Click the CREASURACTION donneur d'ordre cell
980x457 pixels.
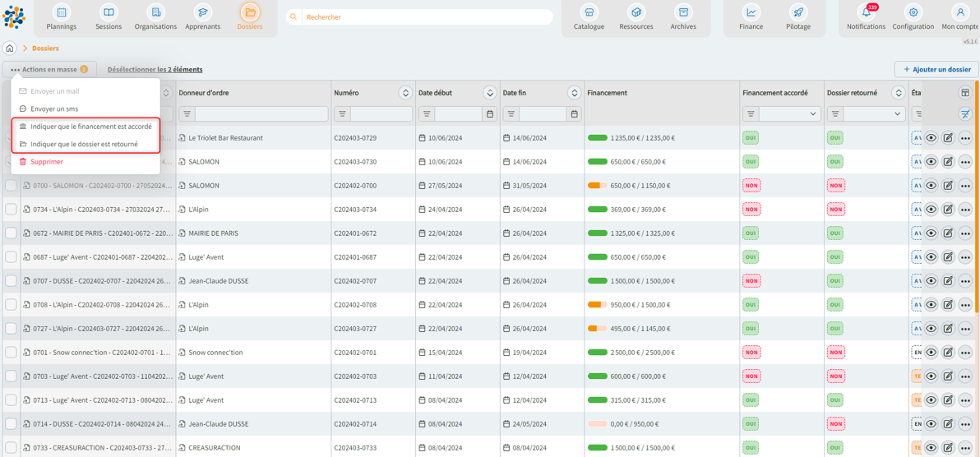pos(254,448)
